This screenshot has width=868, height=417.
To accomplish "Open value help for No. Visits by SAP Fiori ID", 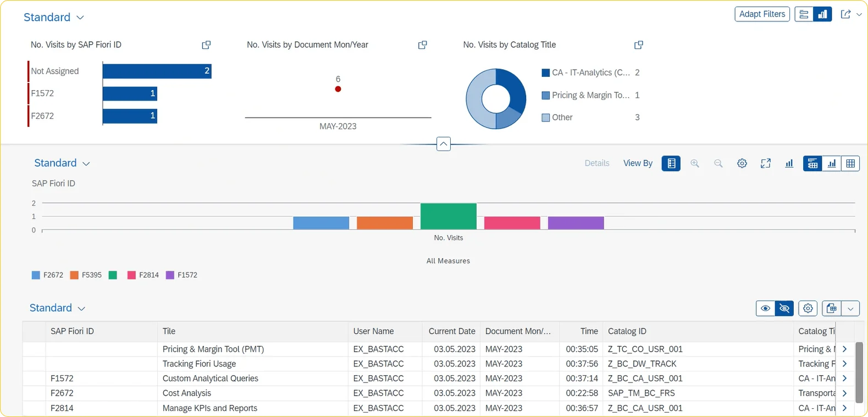I will click(206, 45).
